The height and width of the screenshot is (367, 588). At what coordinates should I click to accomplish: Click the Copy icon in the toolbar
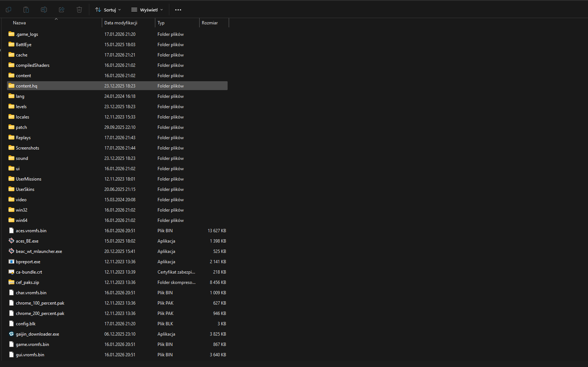point(8,10)
